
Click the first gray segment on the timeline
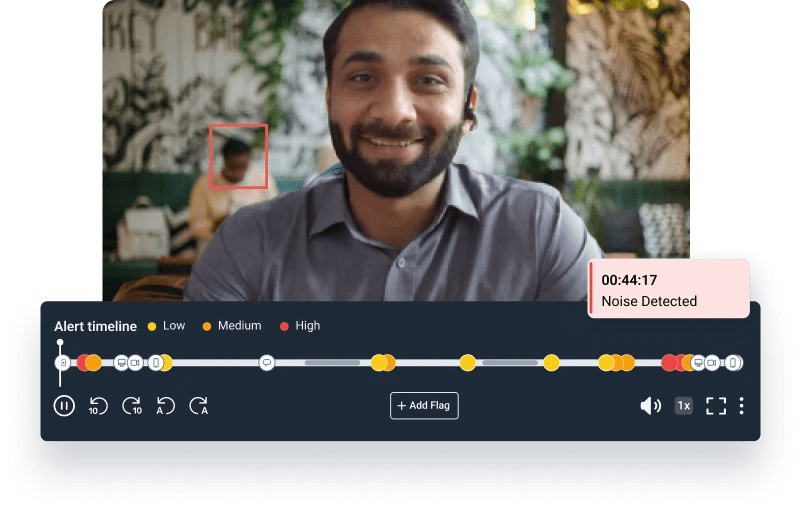pyautogui.click(x=332, y=363)
